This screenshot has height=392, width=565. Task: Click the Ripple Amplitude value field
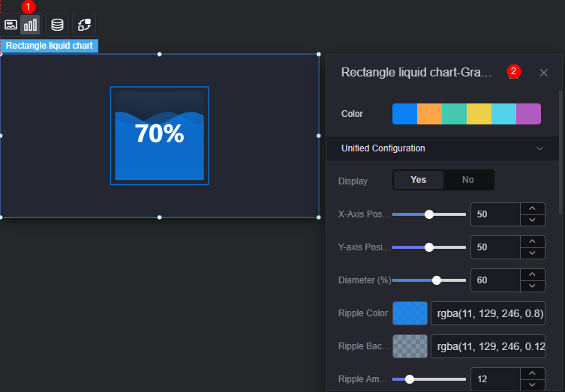click(x=495, y=379)
